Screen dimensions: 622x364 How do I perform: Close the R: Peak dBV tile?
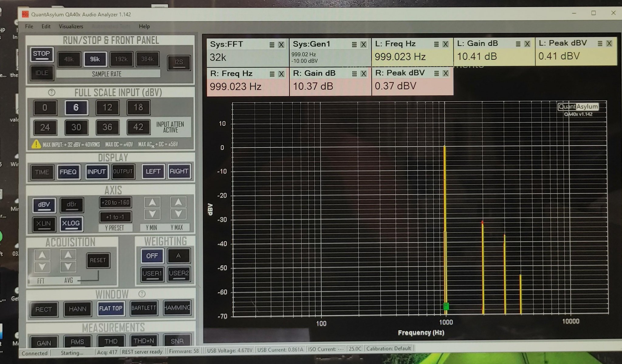coord(446,73)
